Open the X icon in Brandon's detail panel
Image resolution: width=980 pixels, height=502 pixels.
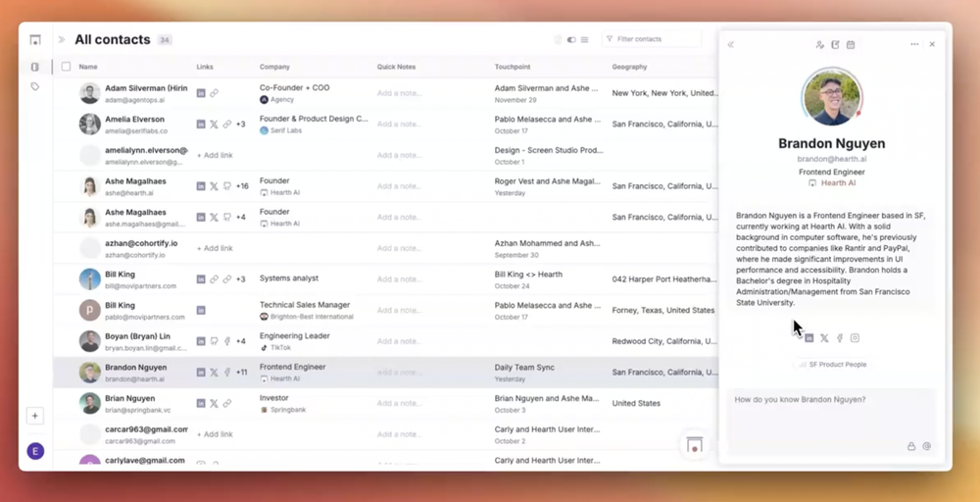point(824,338)
